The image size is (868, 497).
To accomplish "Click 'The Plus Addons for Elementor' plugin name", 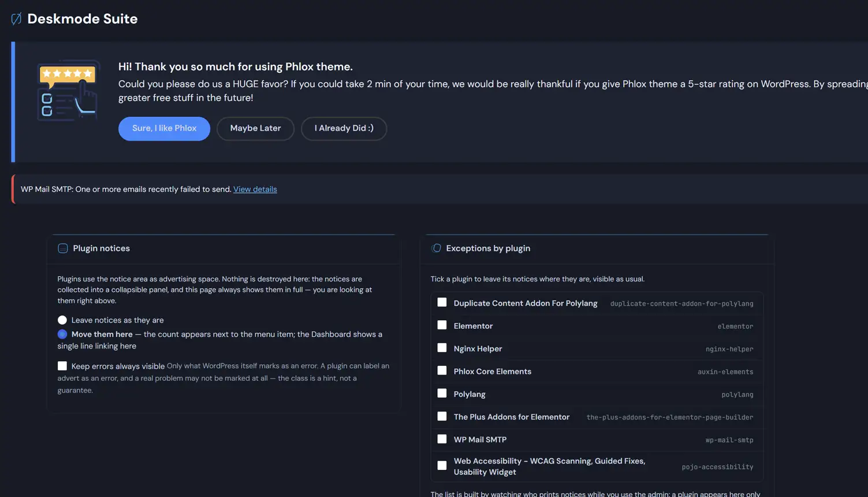I will point(512,417).
